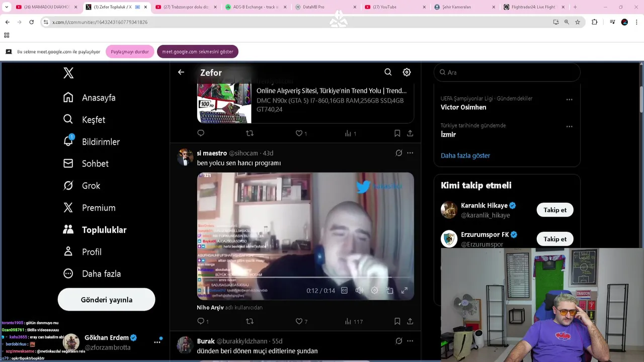
Task: Open Topluluklar communities
Action: [95, 230]
